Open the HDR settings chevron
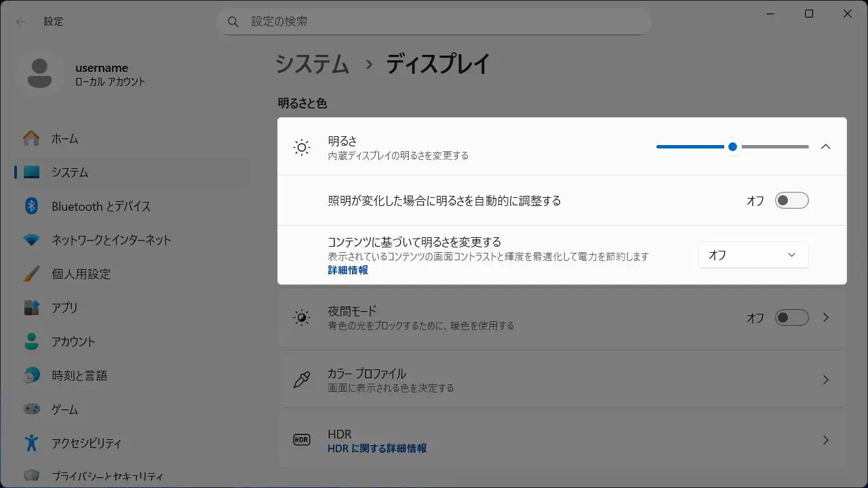This screenshot has width=868, height=488. coord(825,440)
